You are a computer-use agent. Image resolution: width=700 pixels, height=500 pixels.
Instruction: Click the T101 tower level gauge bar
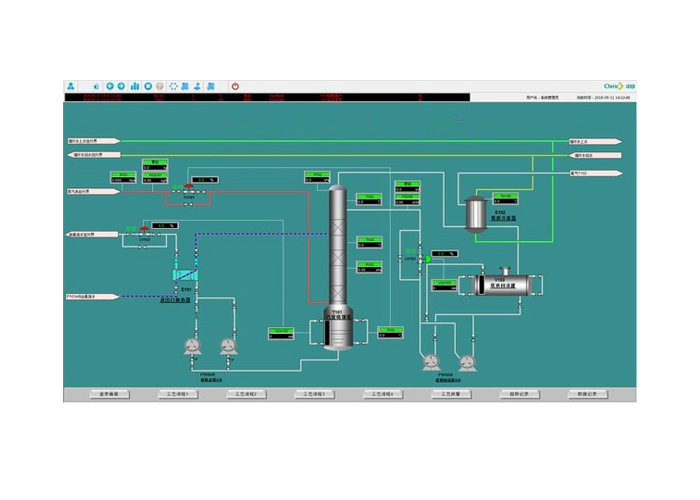[x=327, y=332]
